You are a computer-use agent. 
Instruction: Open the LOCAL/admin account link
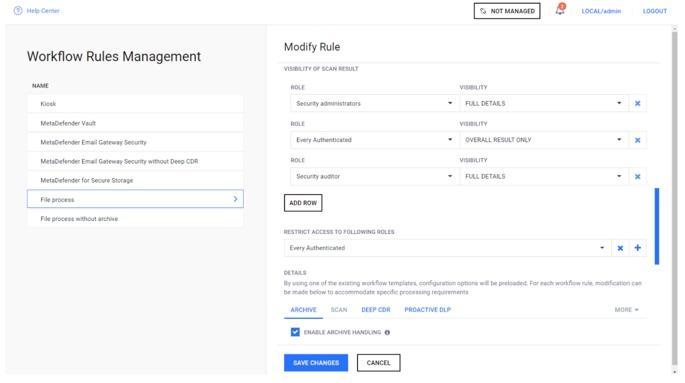coord(601,11)
